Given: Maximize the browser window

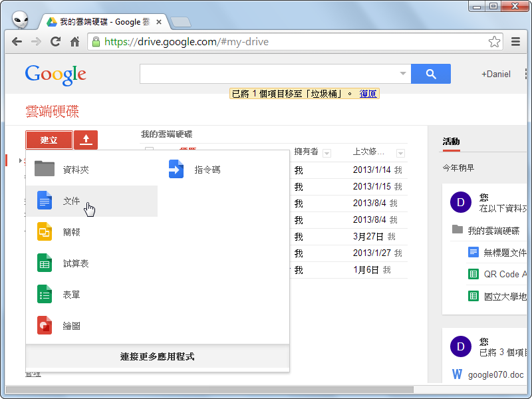Looking at the screenshot, I should [x=493, y=6].
